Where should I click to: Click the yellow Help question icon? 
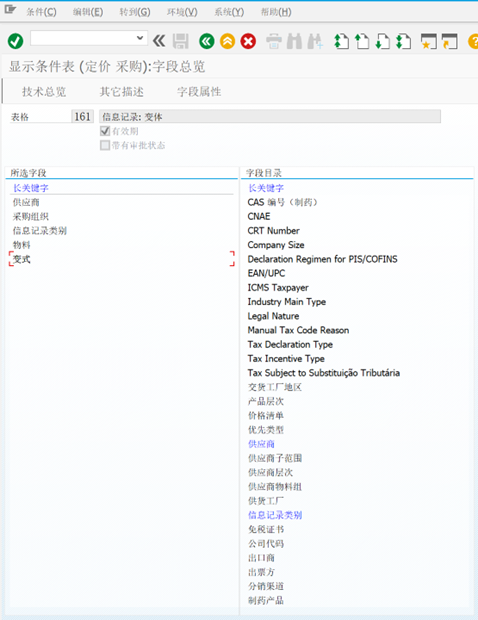tap(473, 41)
